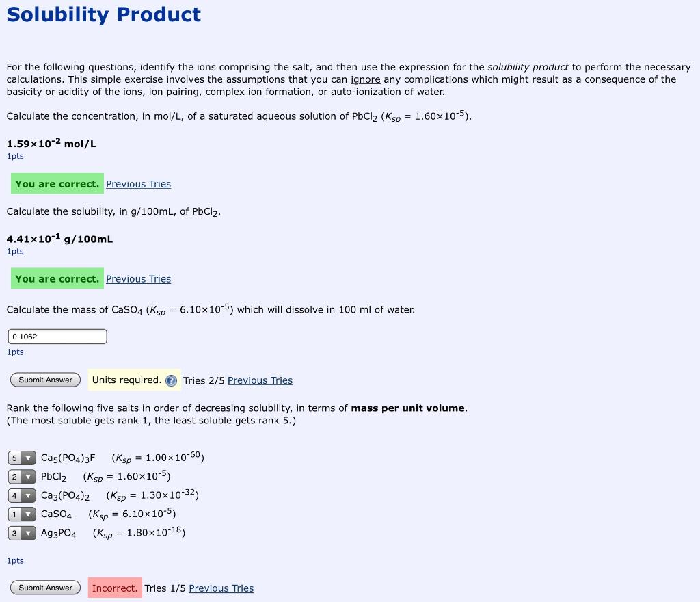Click the Solubility Product page heading
The width and height of the screenshot is (700, 602).
(103, 14)
